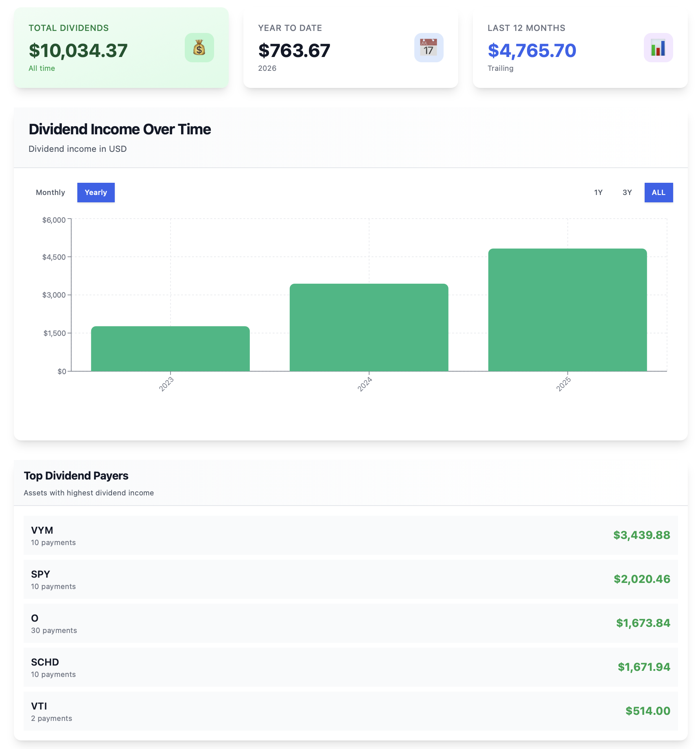Select the SPY ticker row

pos(350,579)
